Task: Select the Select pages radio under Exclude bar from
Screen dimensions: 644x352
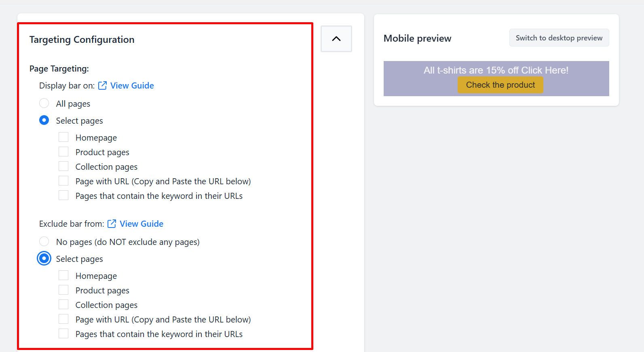Action: point(44,259)
